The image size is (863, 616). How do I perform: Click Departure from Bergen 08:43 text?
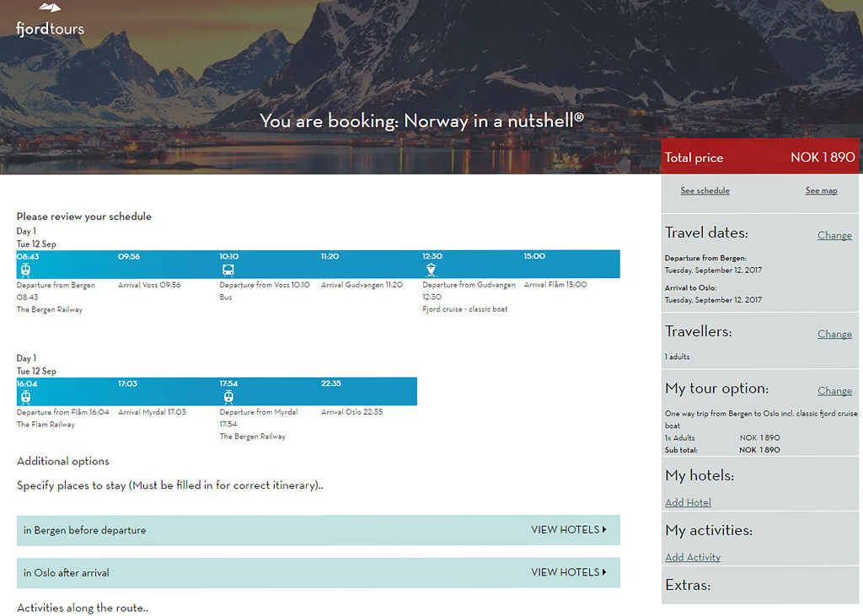(56, 291)
